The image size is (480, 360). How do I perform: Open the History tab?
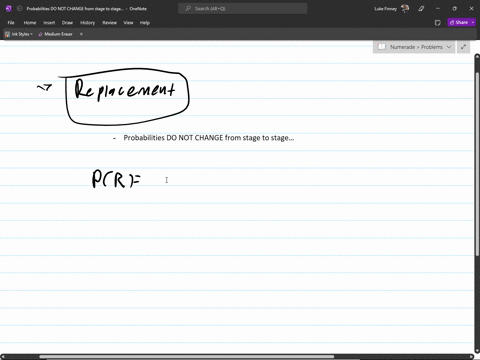point(88,23)
